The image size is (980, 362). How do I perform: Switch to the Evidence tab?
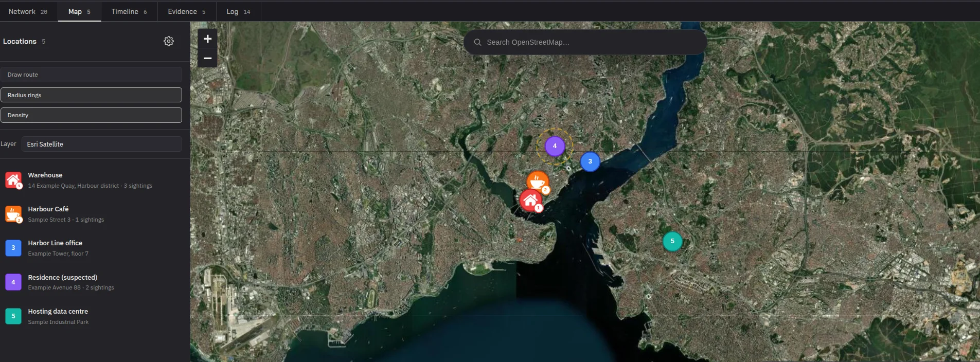187,11
